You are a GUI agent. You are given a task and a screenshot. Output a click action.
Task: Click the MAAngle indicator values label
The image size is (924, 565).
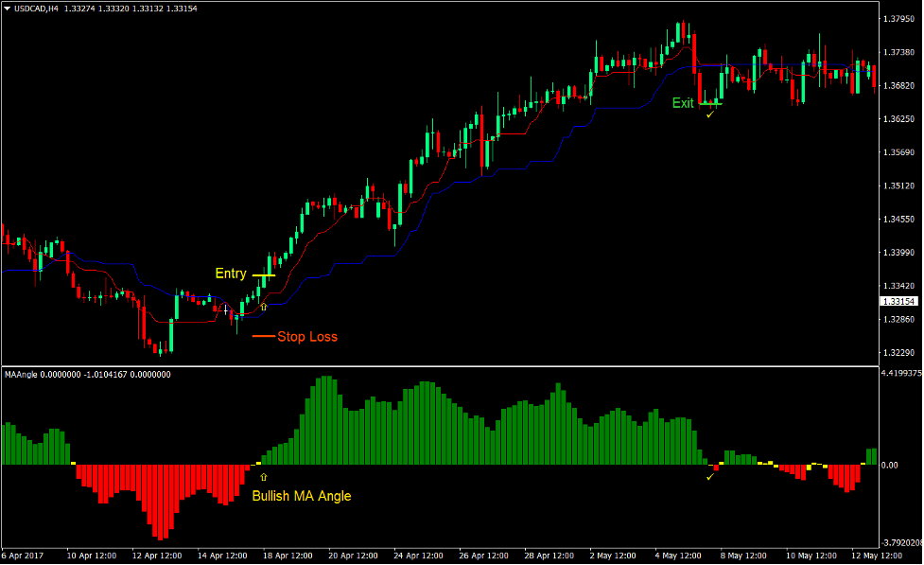(x=88, y=375)
